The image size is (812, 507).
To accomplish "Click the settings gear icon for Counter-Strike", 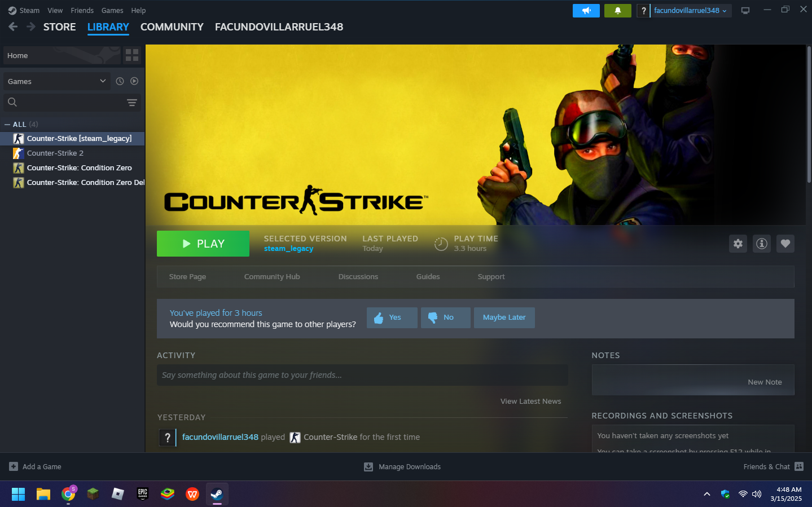I will coord(738,244).
